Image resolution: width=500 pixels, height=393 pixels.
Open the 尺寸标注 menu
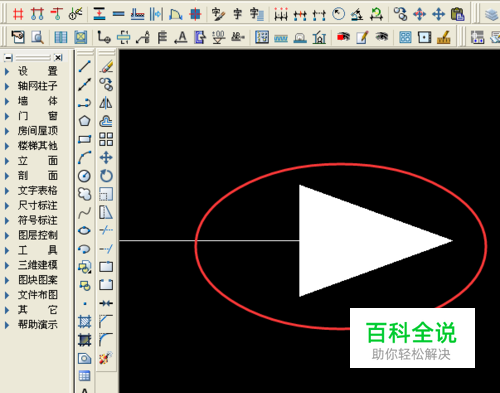coord(38,206)
